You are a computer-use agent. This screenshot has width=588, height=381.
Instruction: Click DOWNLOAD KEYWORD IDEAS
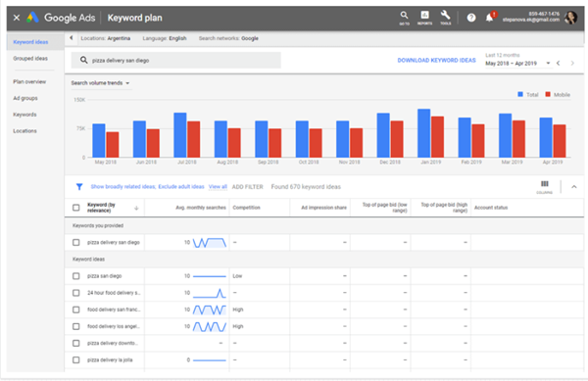(436, 61)
